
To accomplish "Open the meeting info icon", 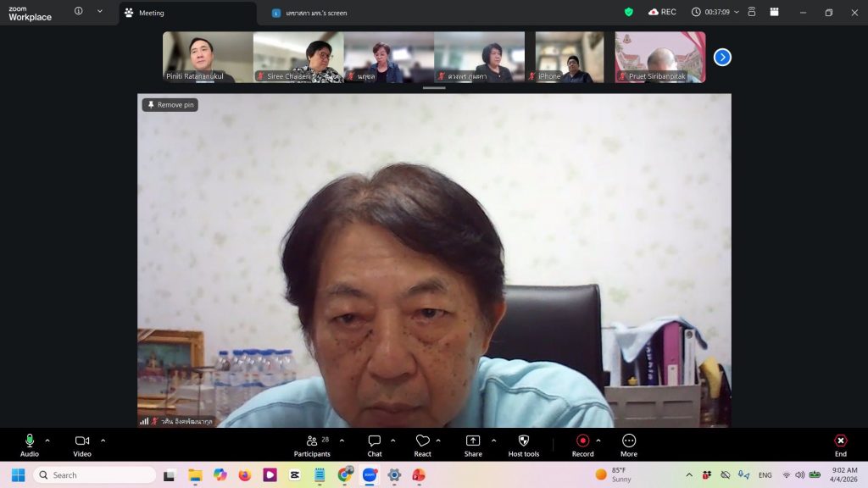I will pos(79,12).
